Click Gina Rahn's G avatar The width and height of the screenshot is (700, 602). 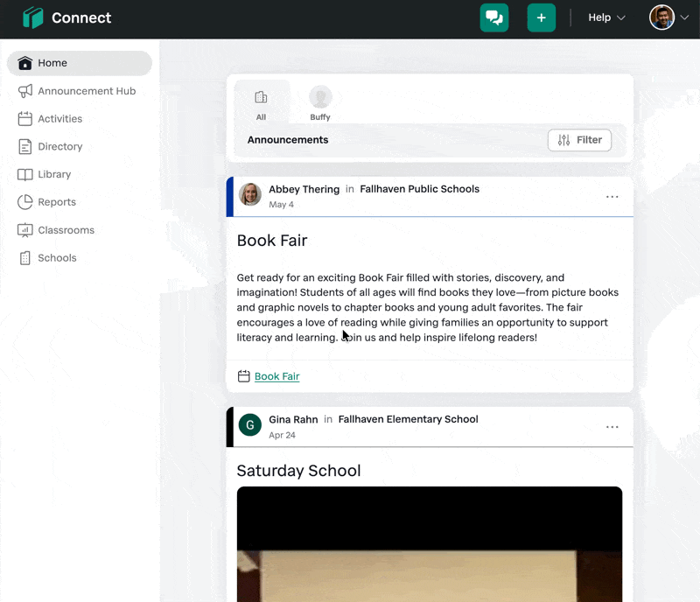point(250,424)
